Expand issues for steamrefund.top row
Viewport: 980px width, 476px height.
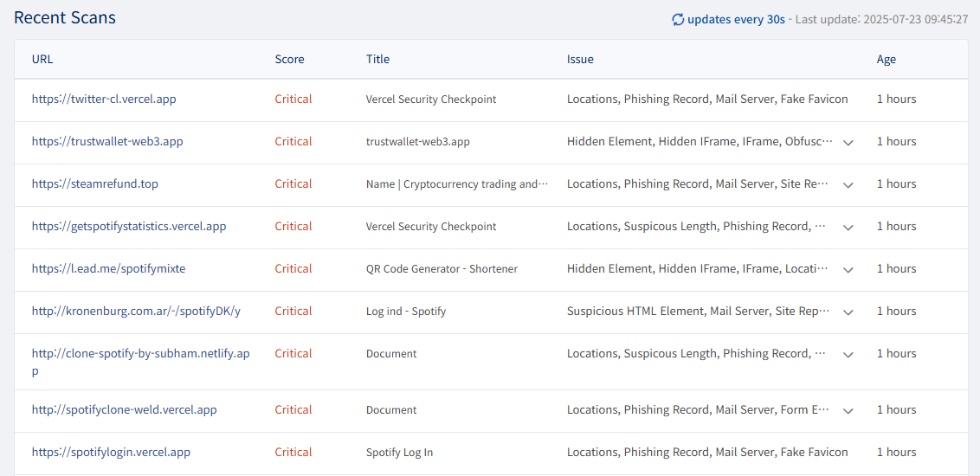point(848,184)
